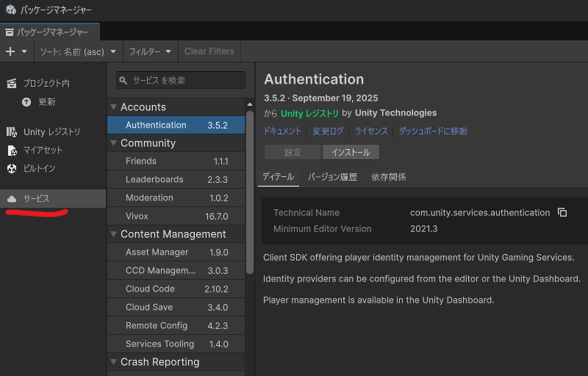Click the plus icon to add package

(x=10, y=51)
